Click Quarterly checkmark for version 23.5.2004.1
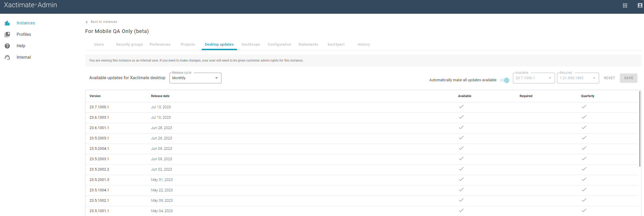644x216 pixels. tap(584, 148)
